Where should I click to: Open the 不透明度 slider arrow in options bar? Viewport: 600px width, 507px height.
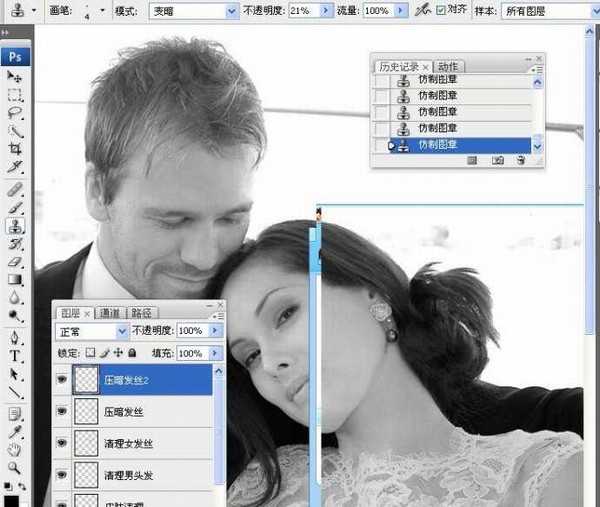click(x=325, y=10)
